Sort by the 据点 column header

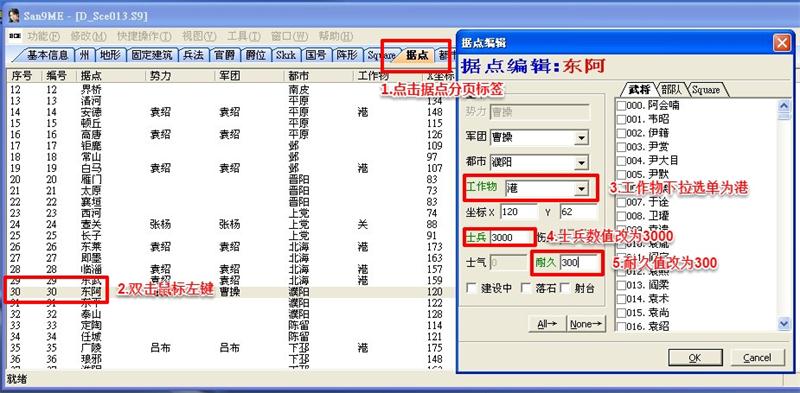pos(111,76)
